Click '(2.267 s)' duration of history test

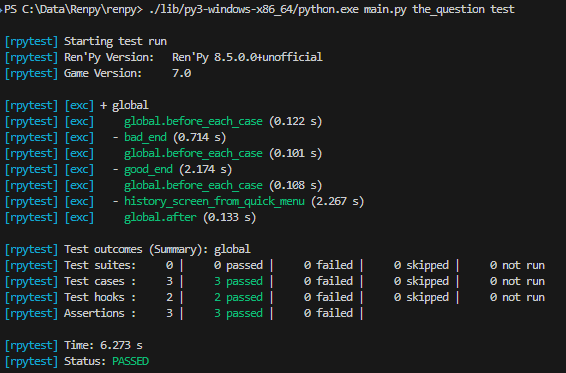tap(337, 201)
